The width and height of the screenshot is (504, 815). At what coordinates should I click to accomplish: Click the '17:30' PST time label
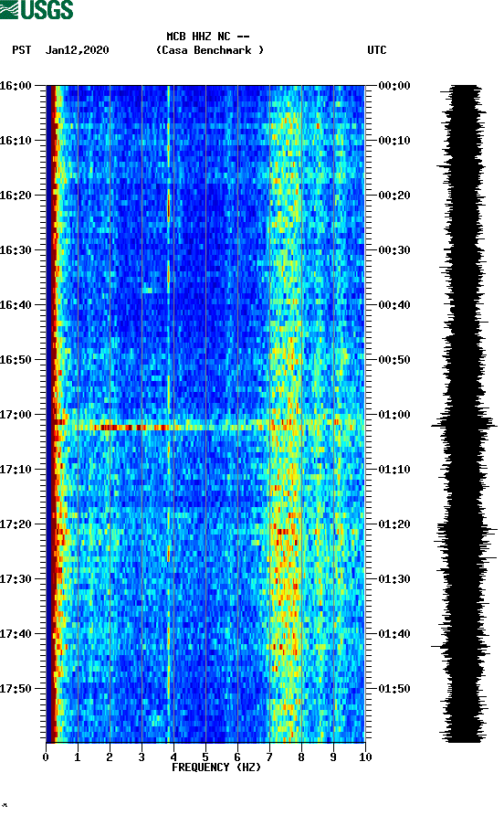tap(16, 579)
